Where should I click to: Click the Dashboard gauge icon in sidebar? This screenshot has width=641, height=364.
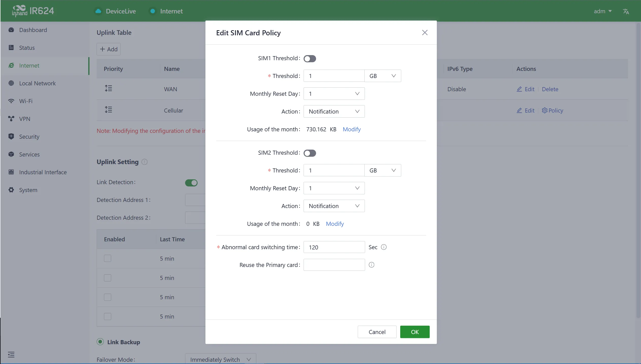(x=11, y=30)
